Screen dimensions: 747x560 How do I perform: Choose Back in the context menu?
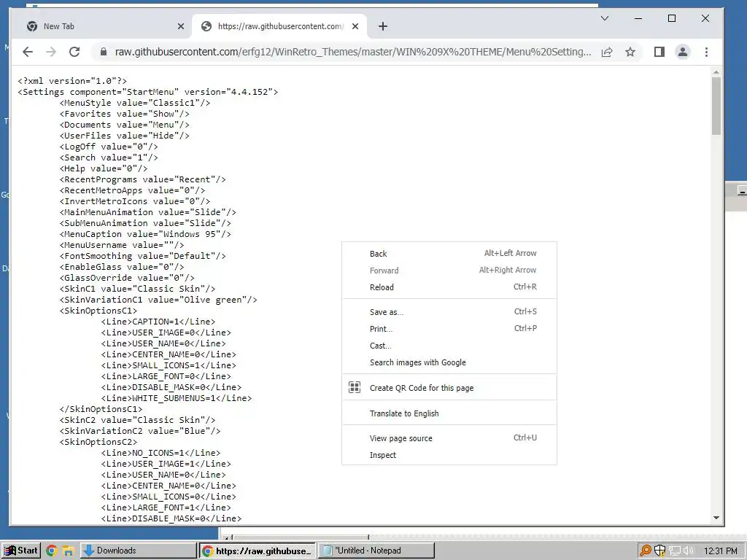tap(449, 253)
